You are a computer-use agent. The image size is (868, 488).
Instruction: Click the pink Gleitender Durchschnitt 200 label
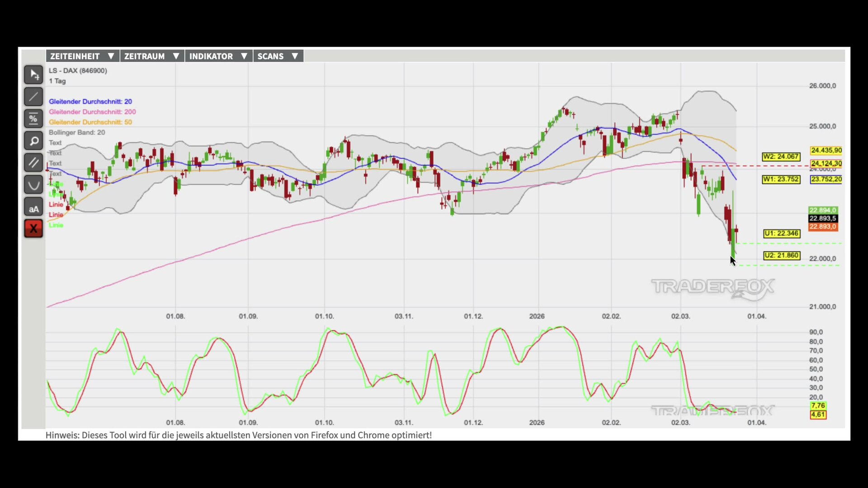coord(92,112)
